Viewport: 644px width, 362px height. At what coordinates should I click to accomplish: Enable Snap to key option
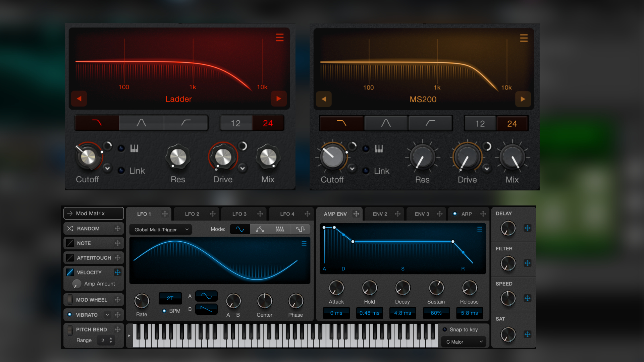click(445, 329)
